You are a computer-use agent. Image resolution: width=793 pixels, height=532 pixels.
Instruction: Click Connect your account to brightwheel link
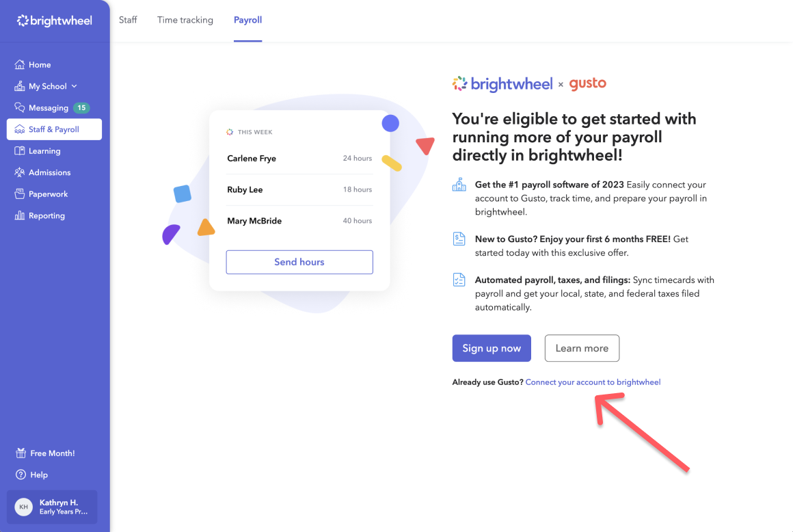(593, 382)
